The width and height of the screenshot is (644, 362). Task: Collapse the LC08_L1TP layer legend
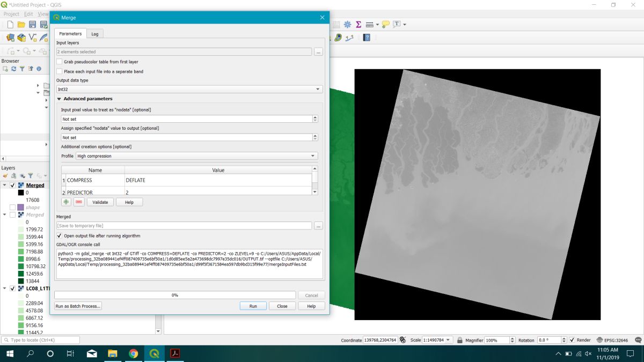pyautogui.click(x=5, y=288)
